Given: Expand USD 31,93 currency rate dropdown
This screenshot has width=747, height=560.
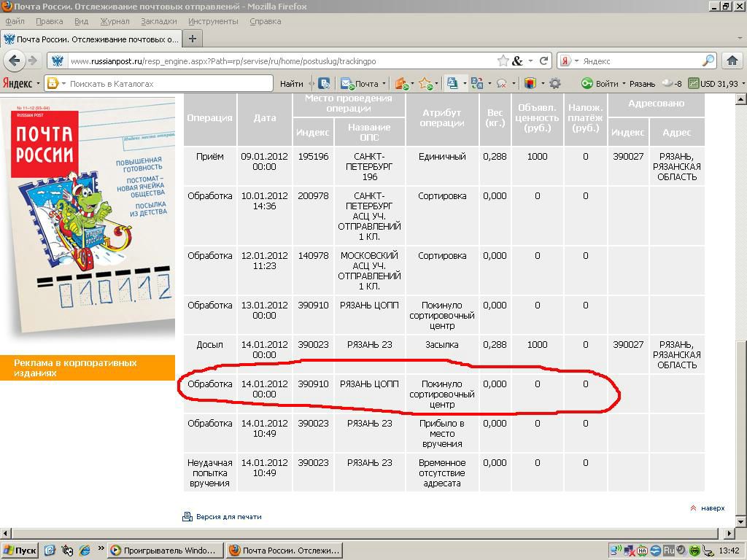Looking at the screenshot, I should click(x=743, y=84).
